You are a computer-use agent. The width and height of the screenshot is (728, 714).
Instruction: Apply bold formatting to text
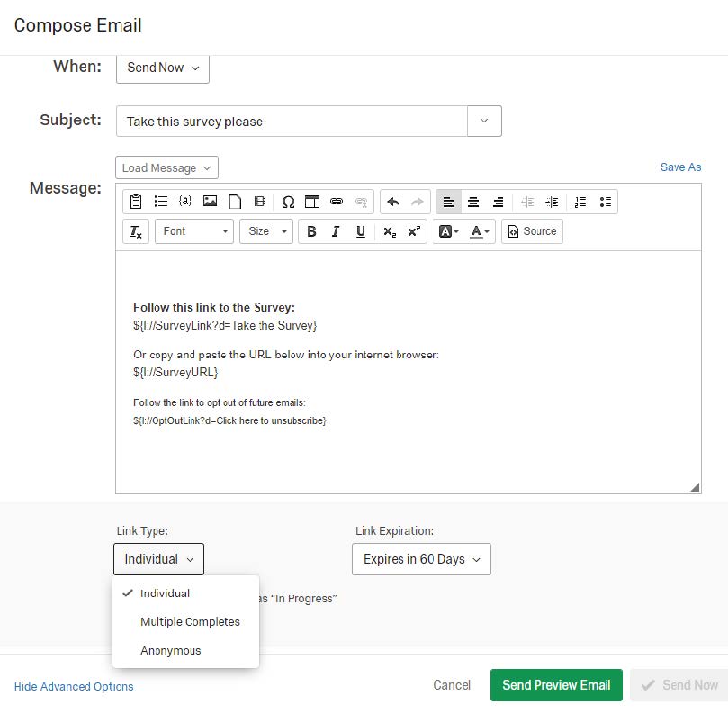coord(311,231)
